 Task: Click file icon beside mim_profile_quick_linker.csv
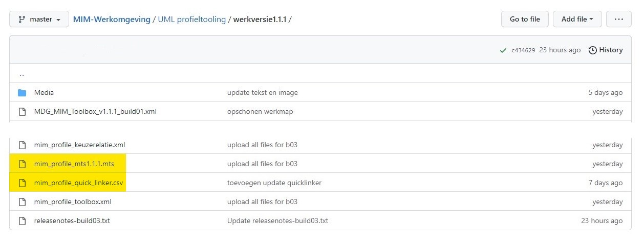[x=22, y=183]
